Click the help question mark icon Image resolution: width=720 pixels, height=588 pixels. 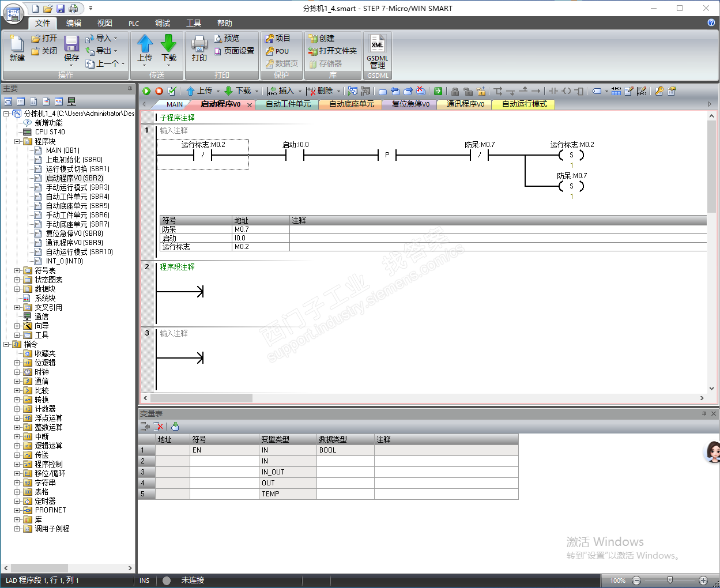(711, 22)
